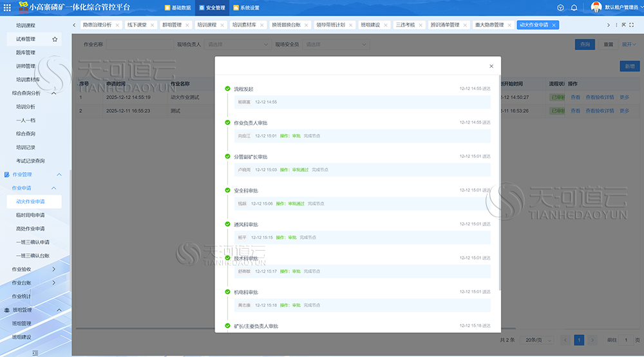This screenshot has height=357, width=644.
Task: Click the 新增 add button
Action: 630,66
